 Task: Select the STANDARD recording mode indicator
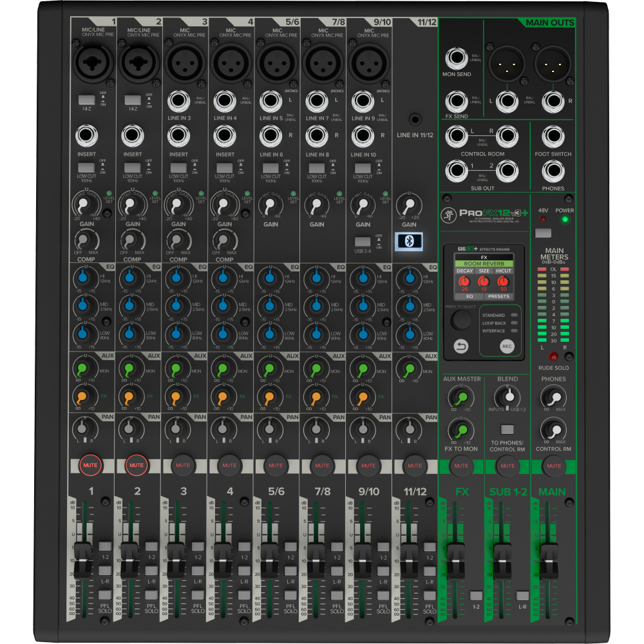click(x=514, y=315)
